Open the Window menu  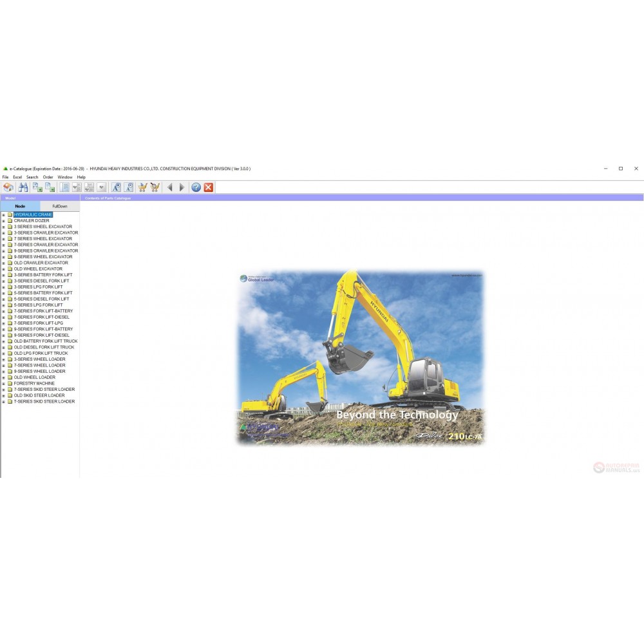[x=65, y=177]
